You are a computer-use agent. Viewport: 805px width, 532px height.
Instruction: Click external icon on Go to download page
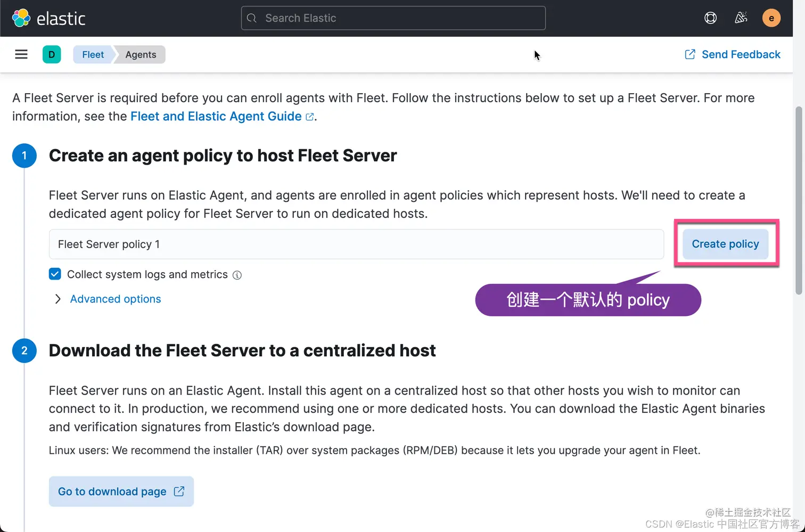pos(179,491)
